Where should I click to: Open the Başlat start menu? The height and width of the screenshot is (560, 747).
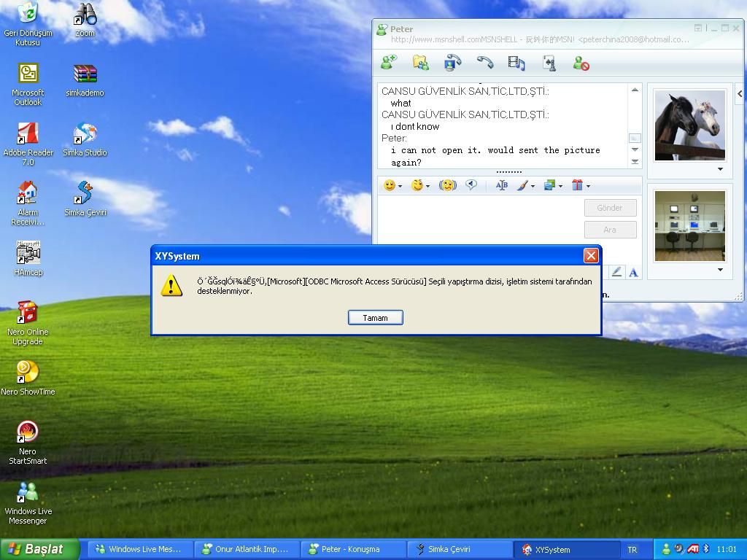coord(39,549)
